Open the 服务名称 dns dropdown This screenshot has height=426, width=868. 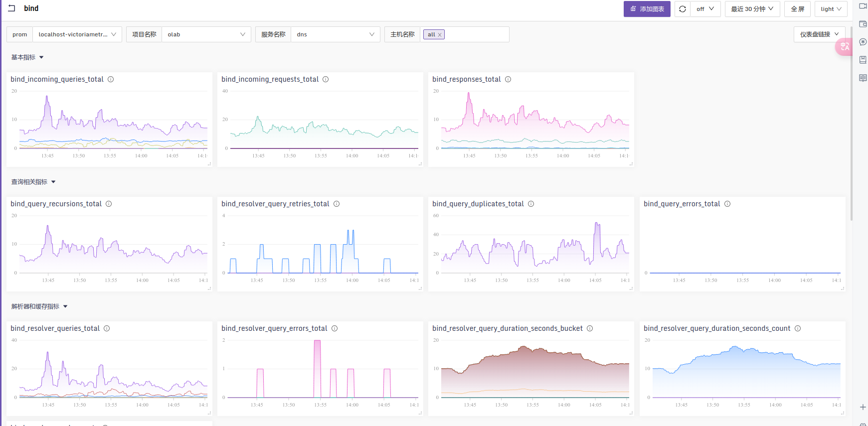(336, 34)
